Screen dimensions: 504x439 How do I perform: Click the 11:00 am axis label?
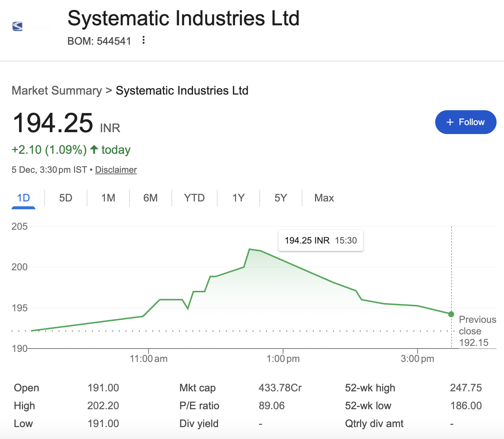click(148, 359)
